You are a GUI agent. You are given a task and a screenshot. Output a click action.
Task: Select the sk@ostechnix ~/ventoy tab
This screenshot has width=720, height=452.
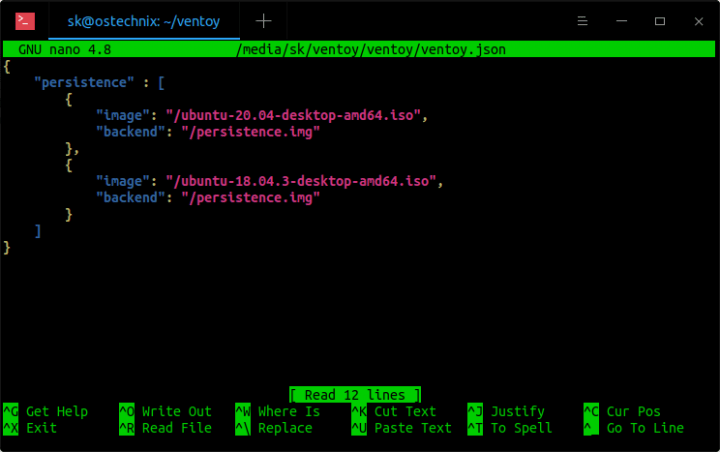[143, 20]
